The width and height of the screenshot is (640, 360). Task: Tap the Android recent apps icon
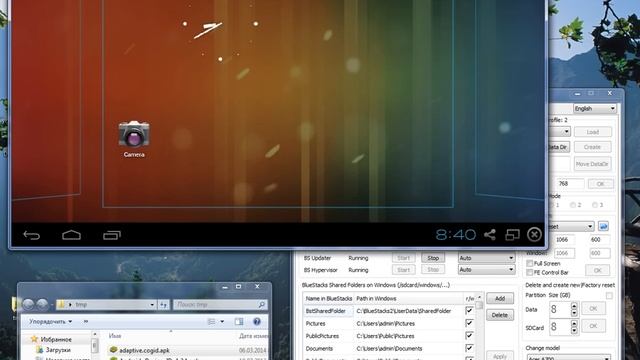point(112,235)
